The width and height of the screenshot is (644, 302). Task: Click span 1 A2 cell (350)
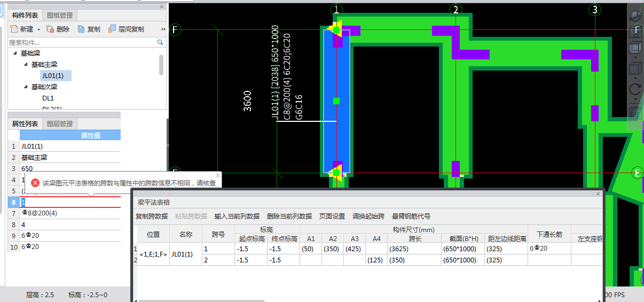pyautogui.click(x=332, y=249)
